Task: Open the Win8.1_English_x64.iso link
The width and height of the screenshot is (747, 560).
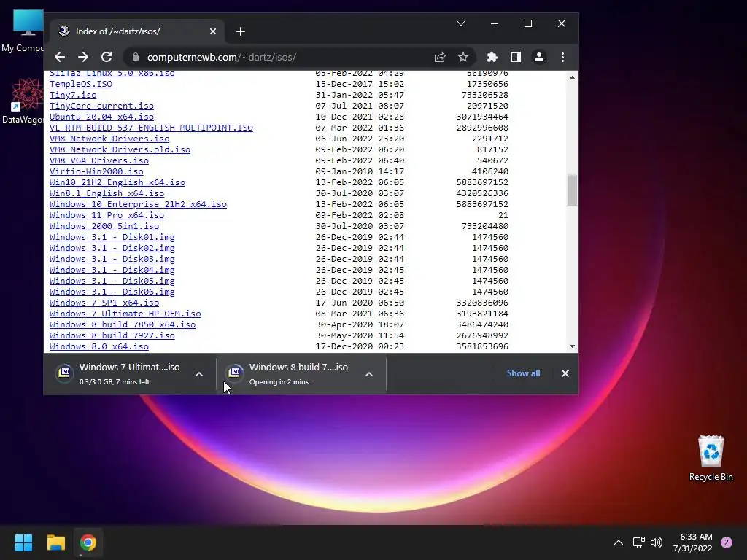Action: tap(107, 193)
